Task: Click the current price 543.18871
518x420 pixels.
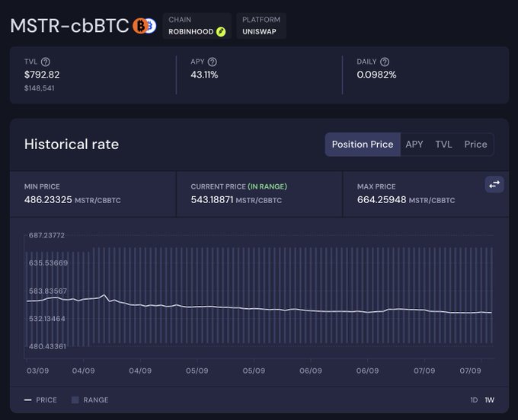Action: (x=212, y=199)
